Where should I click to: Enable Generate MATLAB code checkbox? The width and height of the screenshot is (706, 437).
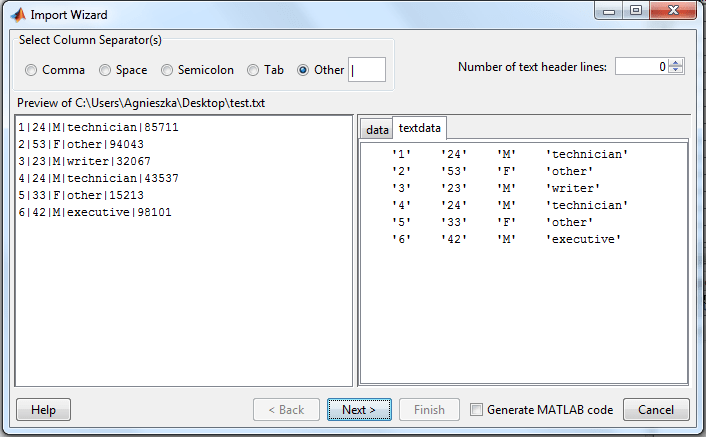pyautogui.click(x=476, y=410)
